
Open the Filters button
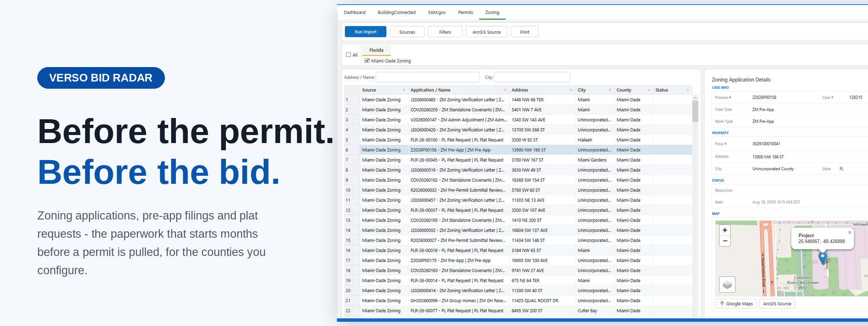tap(445, 32)
